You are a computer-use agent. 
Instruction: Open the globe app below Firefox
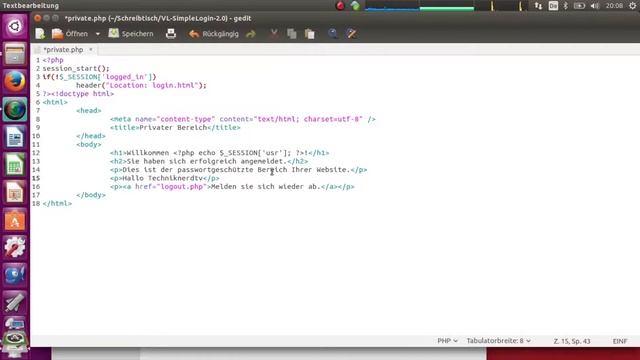15,109
